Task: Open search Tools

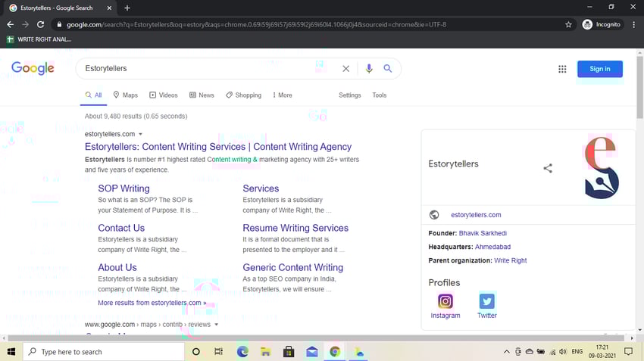Action: click(379, 95)
